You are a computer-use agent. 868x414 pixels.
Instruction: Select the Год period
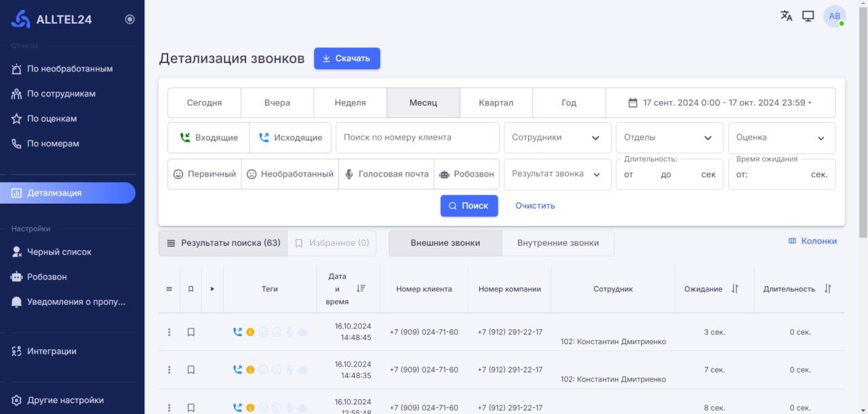pyautogui.click(x=569, y=103)
